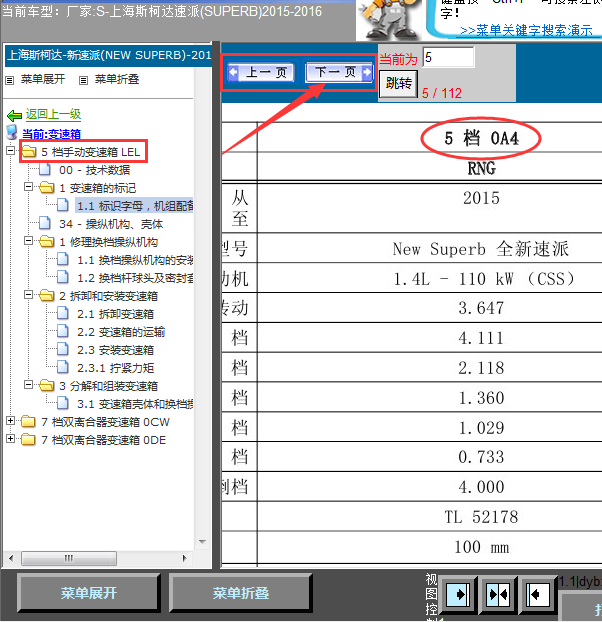602x622 pixels.
Task: Collapse the 2 拆卸和安装变速箱 node
Action: pyautogui.click(x=29, y=294)
